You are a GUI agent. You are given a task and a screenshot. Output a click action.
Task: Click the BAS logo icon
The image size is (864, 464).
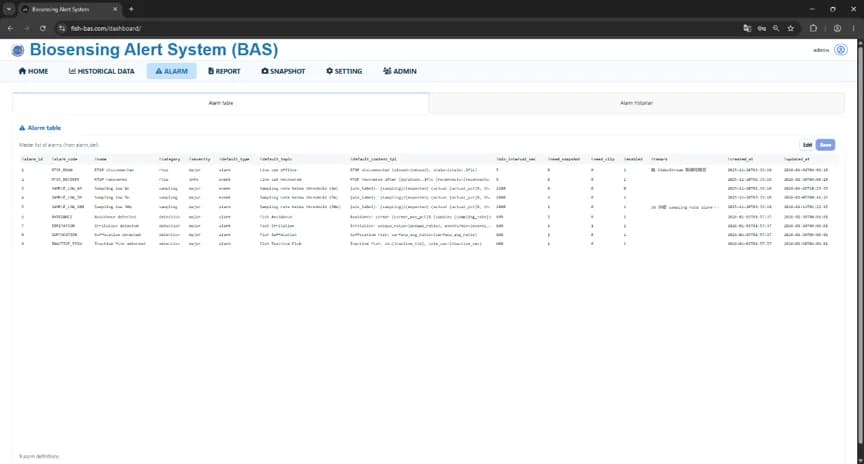click(18, 51)
